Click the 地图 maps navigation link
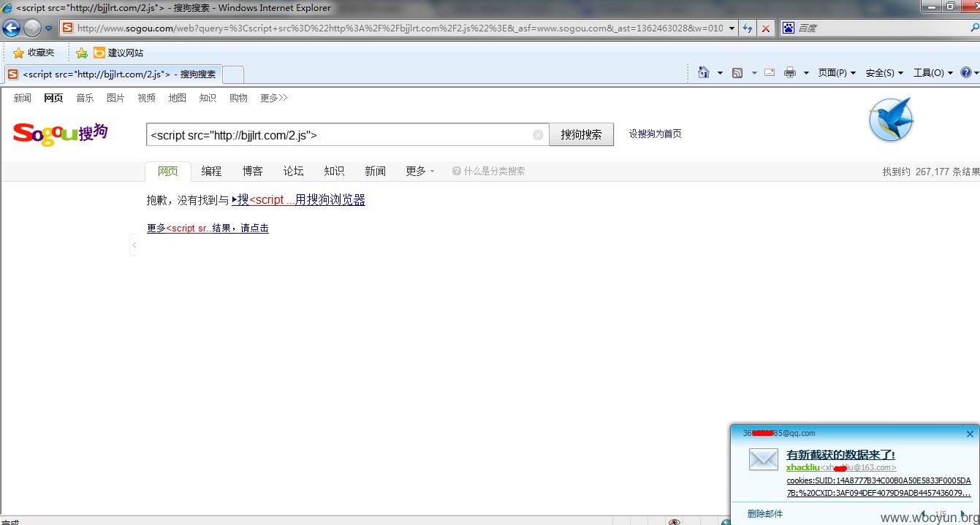Viewport: 980px width, 525px height. 177,98
